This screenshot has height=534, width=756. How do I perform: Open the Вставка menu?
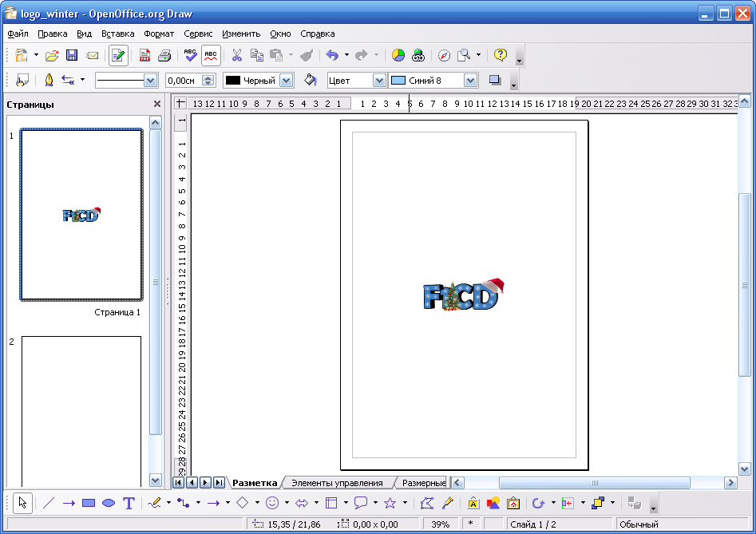117,34
